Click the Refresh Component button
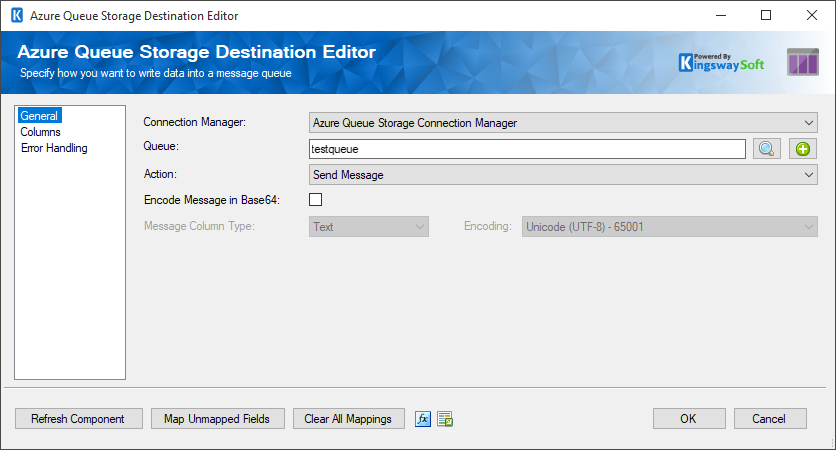836x450 pixels. [x=78, y=419]
